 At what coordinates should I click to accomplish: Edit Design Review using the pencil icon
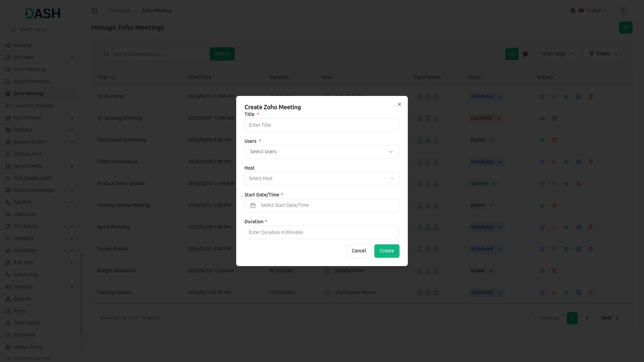(x=579, y=249)
